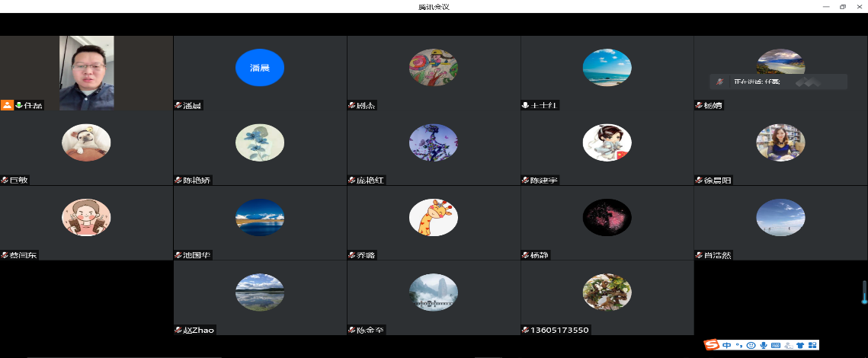Select the giraffe cartoon avatar
The height and width of the screenshot is (358, 868).
433,218
